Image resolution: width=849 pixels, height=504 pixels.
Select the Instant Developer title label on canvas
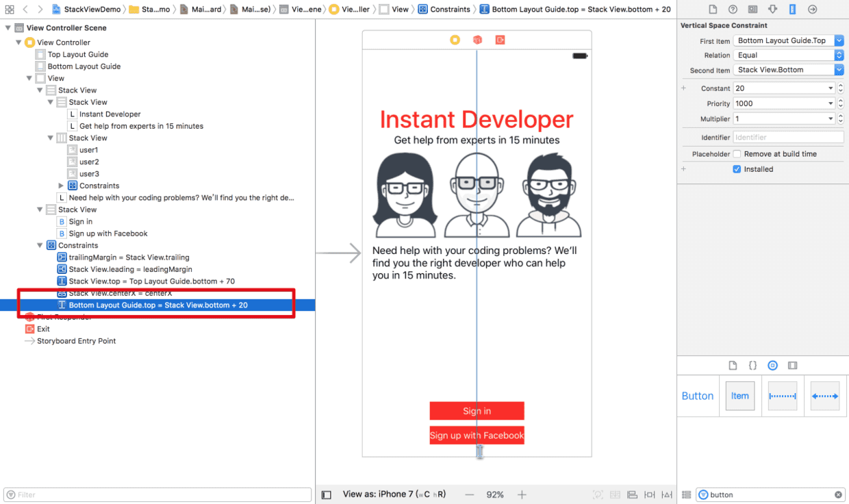pyautogui.click(x=477, y=119)
